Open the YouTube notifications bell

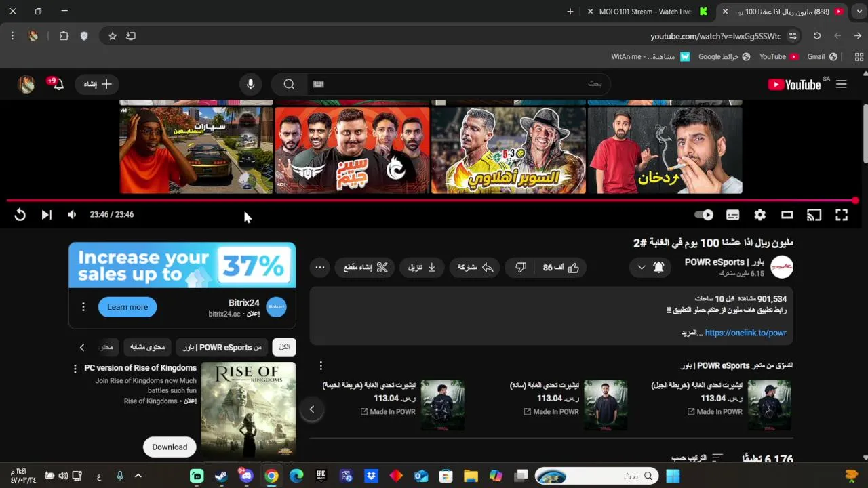(x=57, y=84)
